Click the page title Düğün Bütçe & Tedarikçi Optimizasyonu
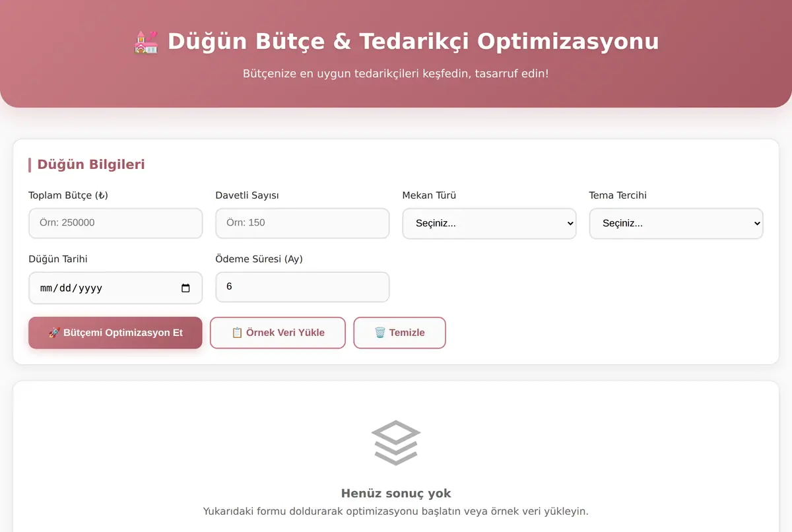 point(413,42)
